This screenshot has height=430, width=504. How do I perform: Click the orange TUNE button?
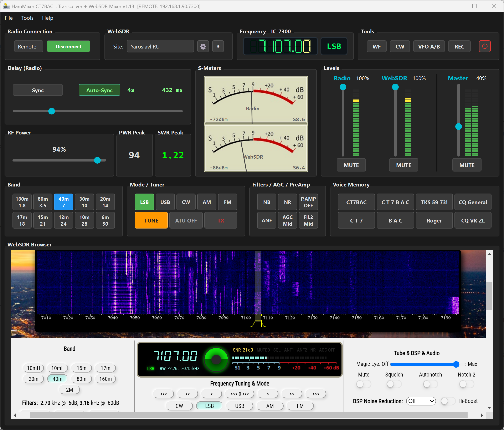point(151,220)
